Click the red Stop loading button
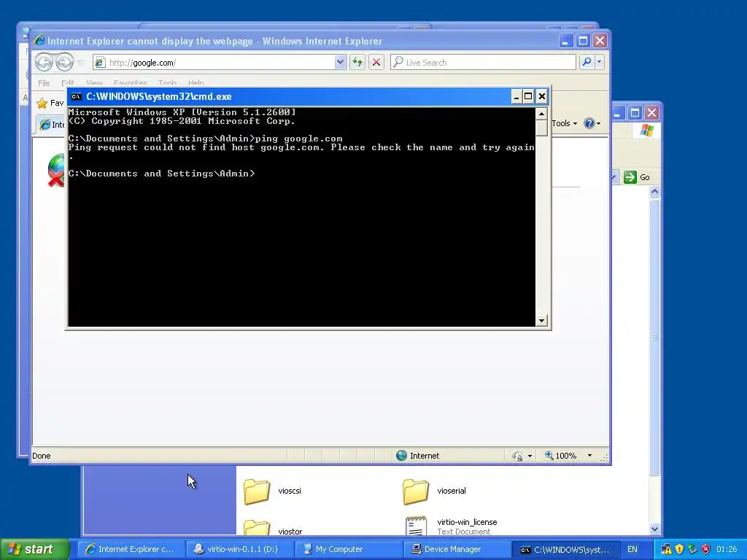Viewport: 747px width, 560px height. tap(376, 62)
